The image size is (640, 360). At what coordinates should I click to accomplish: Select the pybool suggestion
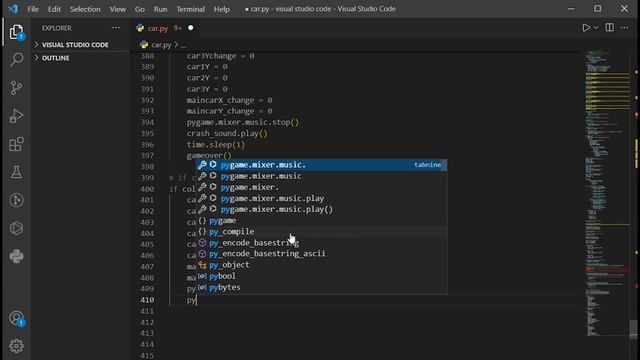(x=322, y=276)
